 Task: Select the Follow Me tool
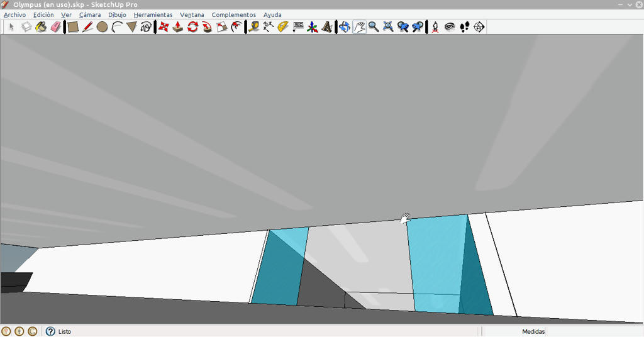(207, 27)
